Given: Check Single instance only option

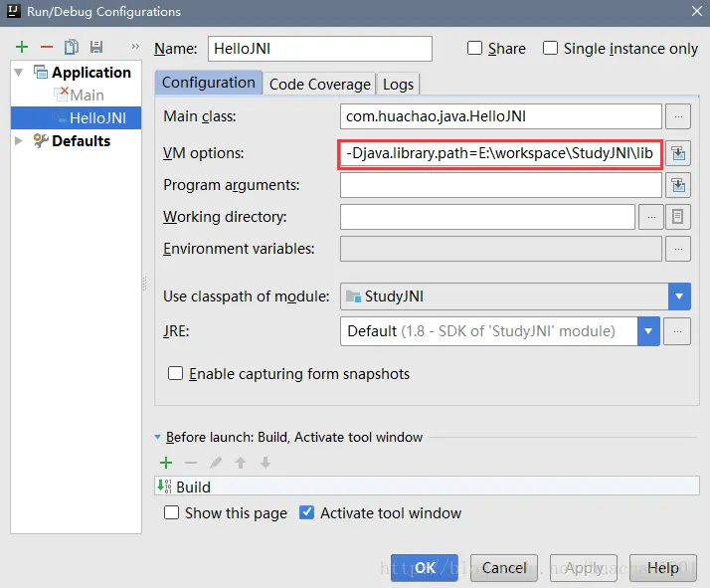Looking at the screenshot, I should pos(550,48).
